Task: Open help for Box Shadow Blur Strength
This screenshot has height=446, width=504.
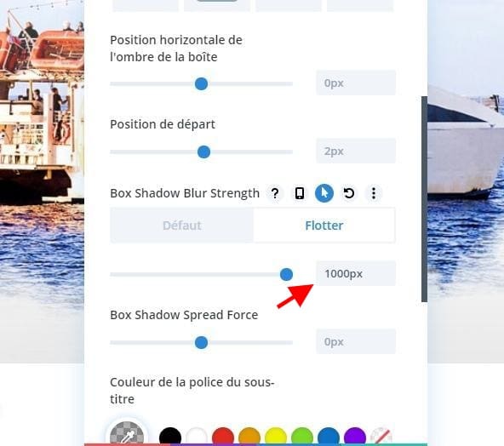Action: [275, 193]
